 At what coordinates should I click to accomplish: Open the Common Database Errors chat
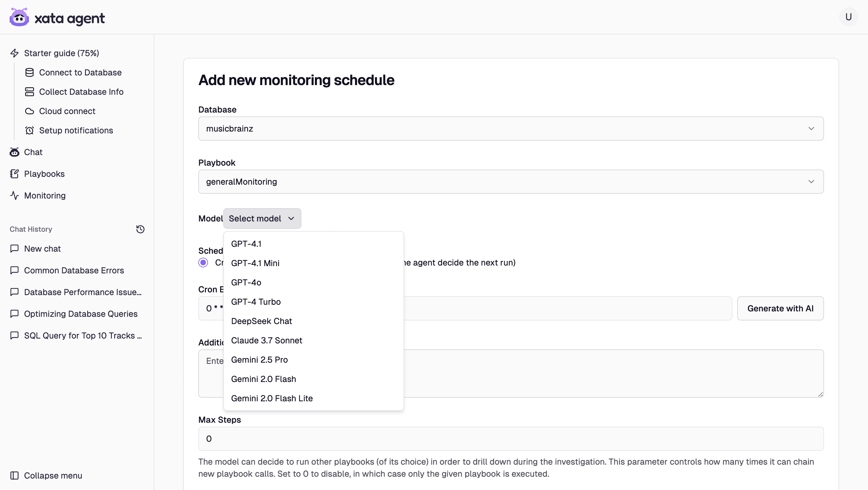[74, 270]
